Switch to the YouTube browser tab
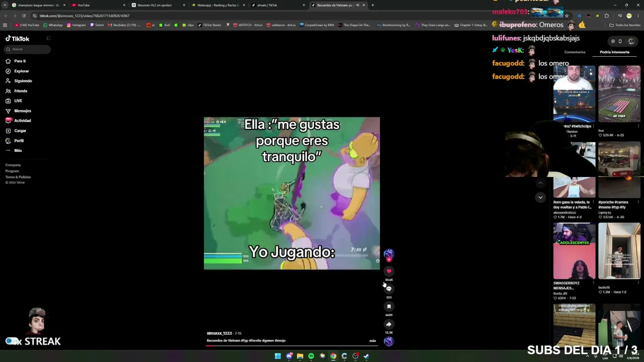The height and width of the screenshot is (362, 644). pyautogui.click(x=98, y=5)
